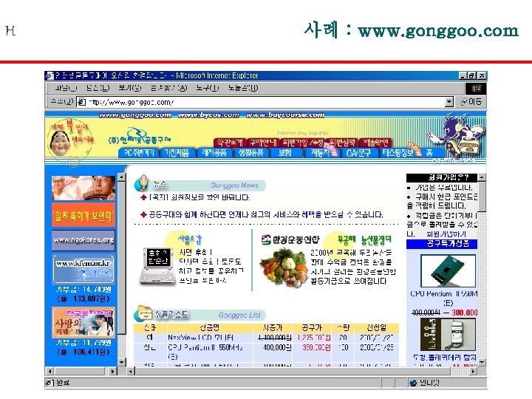532x399 pixels.
Task: Click the left frame scroll-left arrow
Action: 50,371
